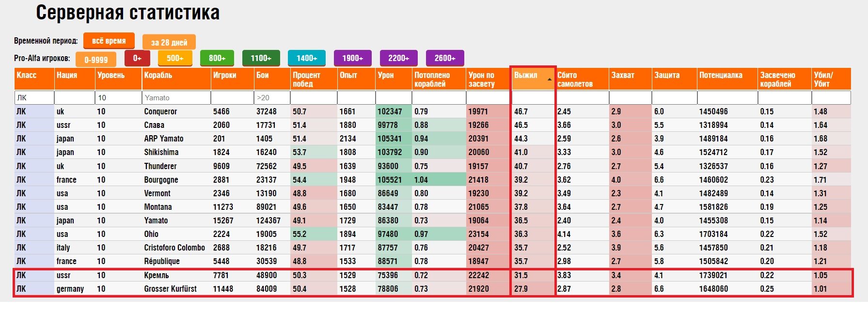Select ship name Ohio
The width and height of the screenshot is (868, 314).
151,234
